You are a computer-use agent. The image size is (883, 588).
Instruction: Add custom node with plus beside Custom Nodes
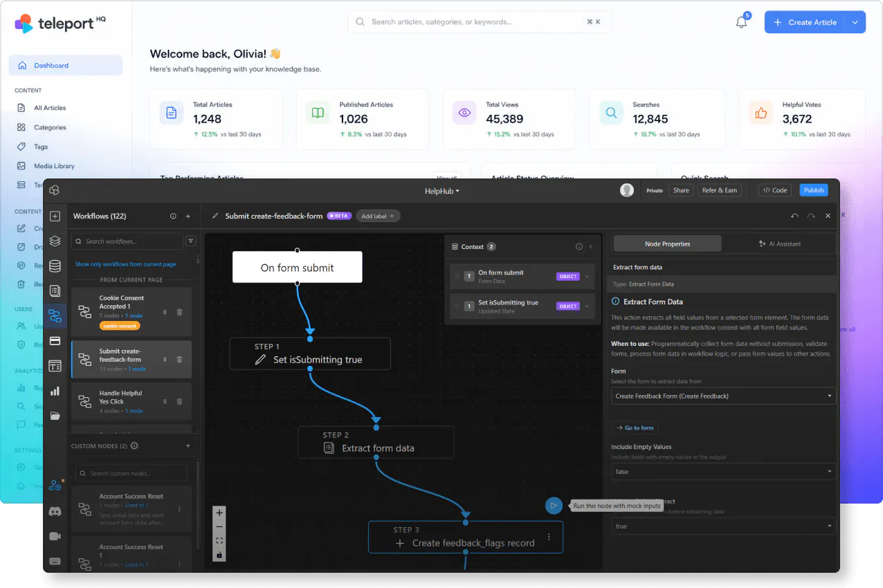tap(188, 446)
